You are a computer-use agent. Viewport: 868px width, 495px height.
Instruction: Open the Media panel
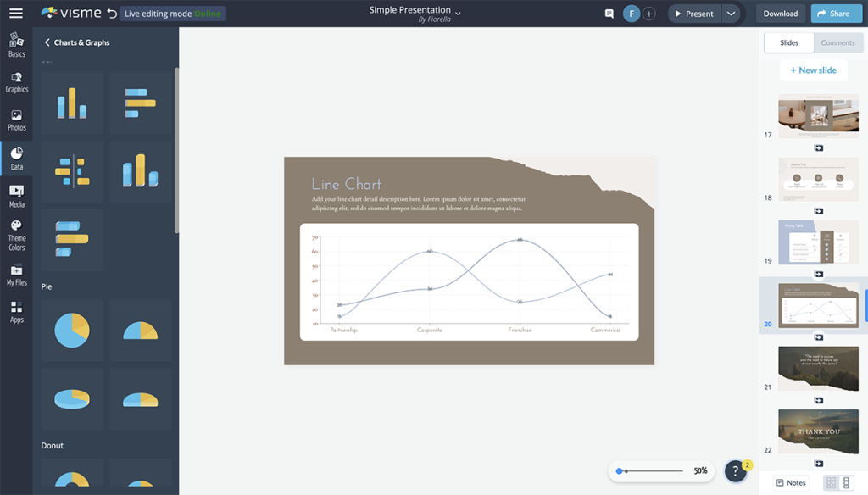16,196
